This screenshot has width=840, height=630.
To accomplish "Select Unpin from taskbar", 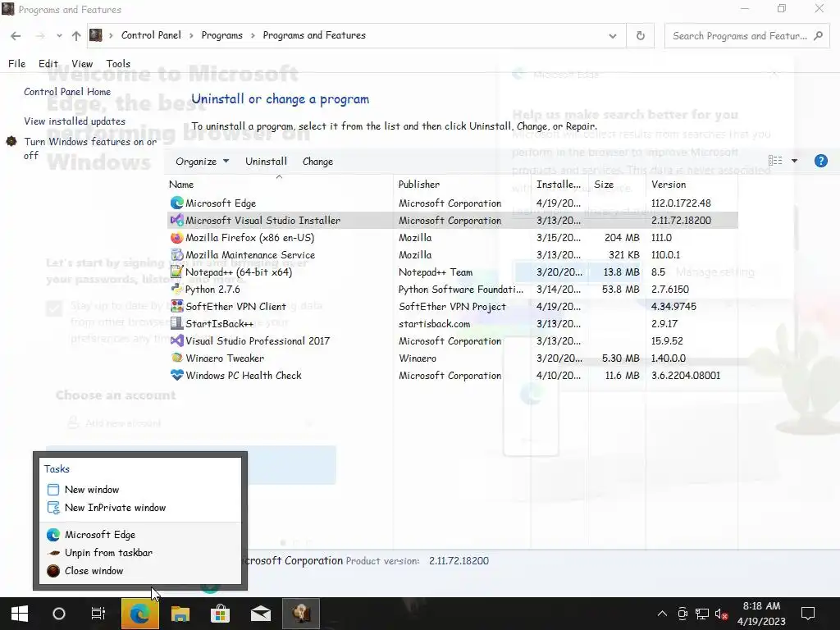I will (140, 553).
